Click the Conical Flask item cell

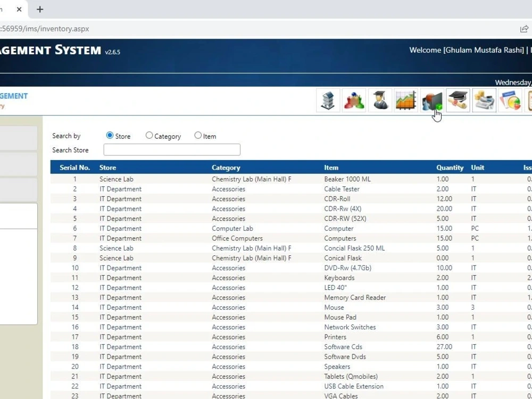click(343, 258)
